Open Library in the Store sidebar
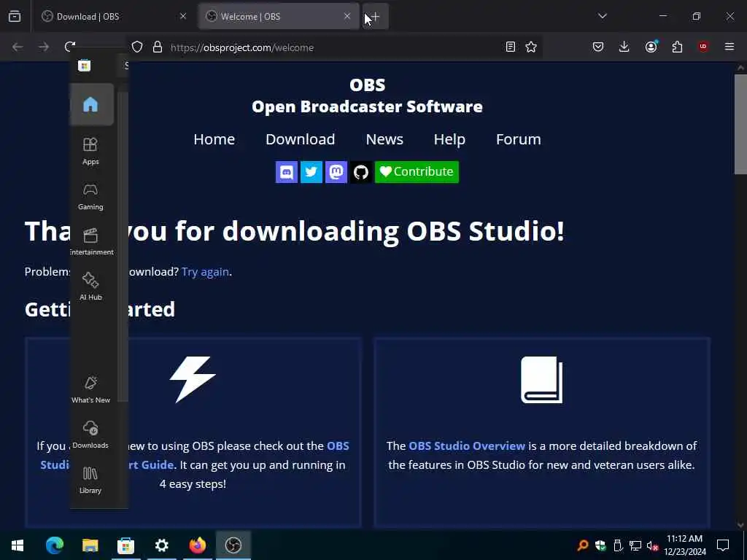 point(90,480)
